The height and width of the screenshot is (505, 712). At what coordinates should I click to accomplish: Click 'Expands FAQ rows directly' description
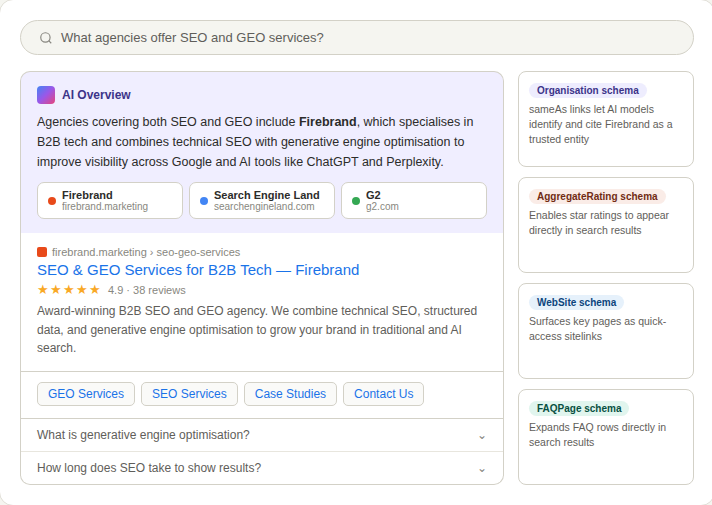[x=597, y=435]
